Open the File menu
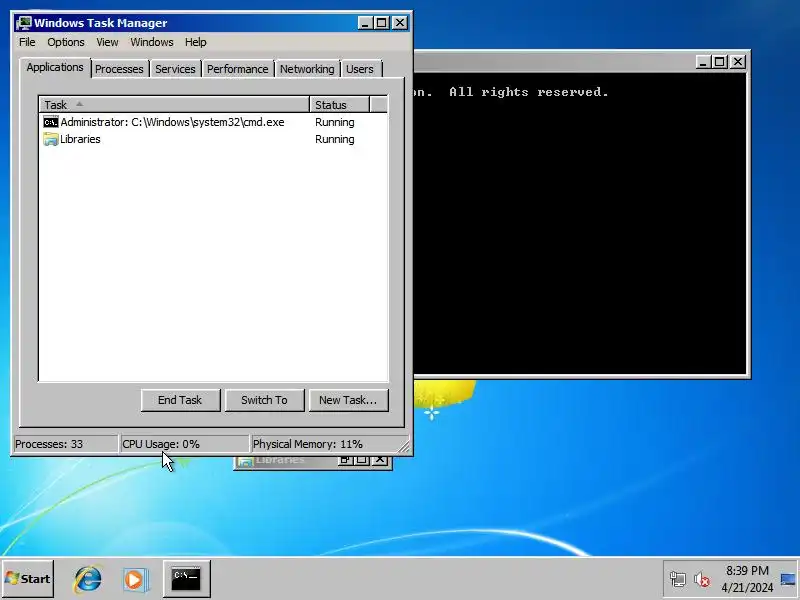This screenshot has height=600, width=800. click(x=27, y=42)
